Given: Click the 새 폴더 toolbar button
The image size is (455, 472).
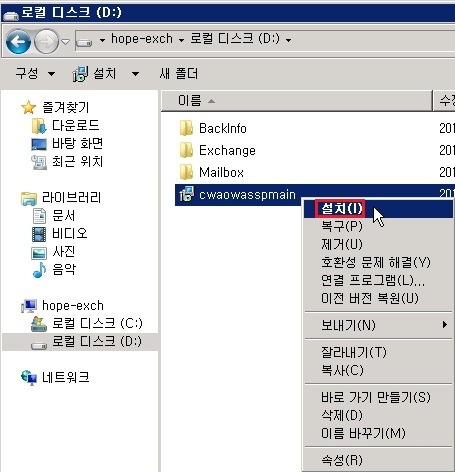Looking at the screenshot, I should point(178,73).
